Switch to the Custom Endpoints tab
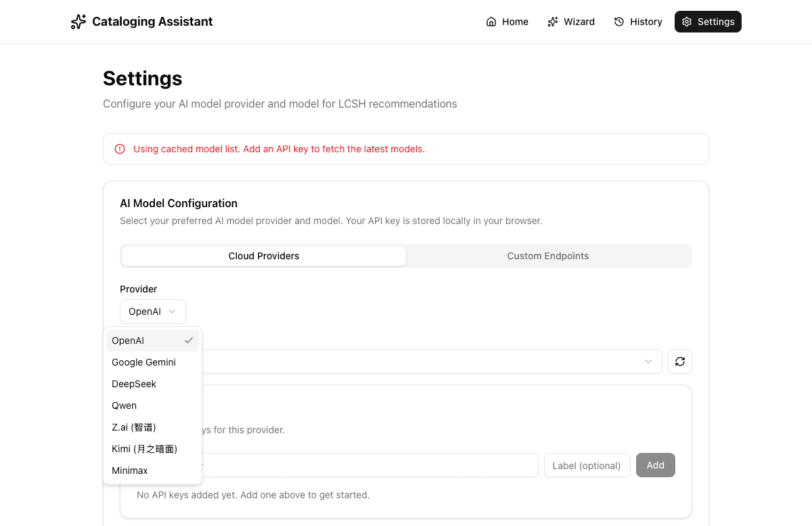Image resolution: width=812 pixels, height=526 pixels. pos(547,256)
